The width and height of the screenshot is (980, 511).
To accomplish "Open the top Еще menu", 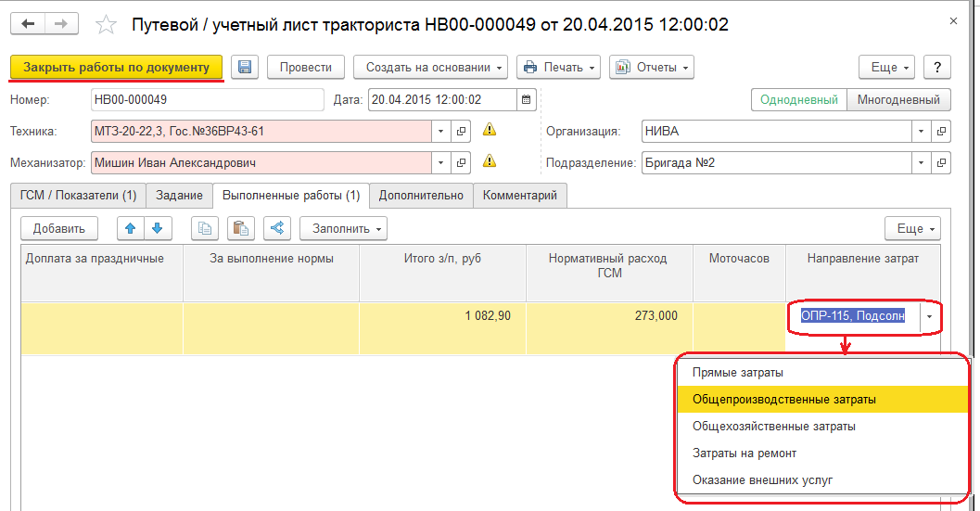I will coord(887,67).
